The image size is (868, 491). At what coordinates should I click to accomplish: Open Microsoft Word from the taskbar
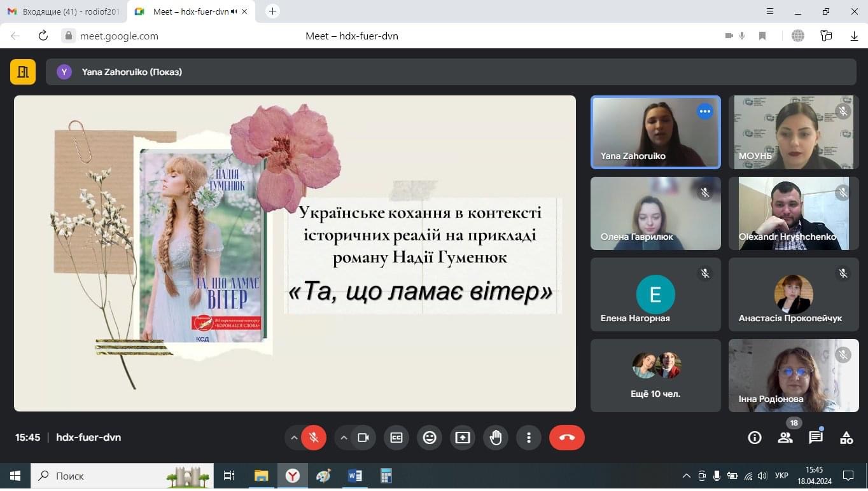[x=355, y=476]
